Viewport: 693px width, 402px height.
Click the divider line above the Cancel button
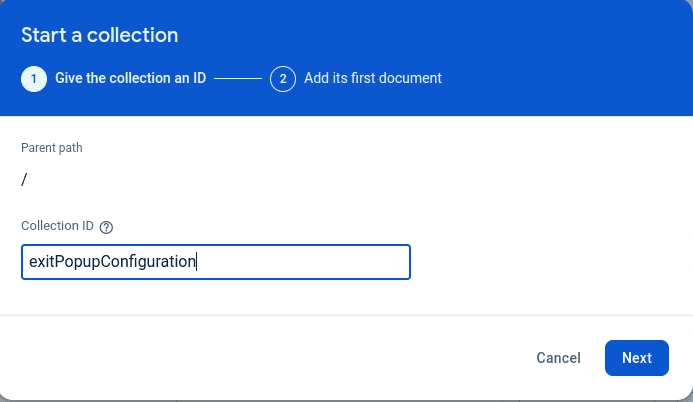(x=346, y=315)
